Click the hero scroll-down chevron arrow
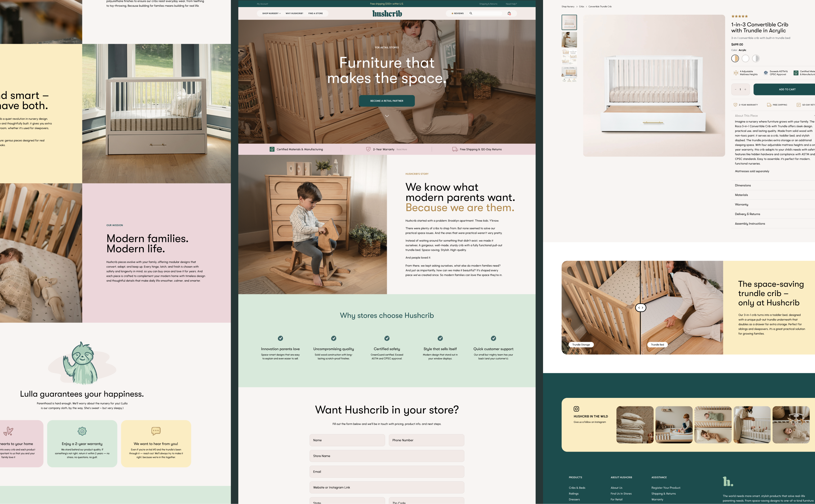 [387, 116]
